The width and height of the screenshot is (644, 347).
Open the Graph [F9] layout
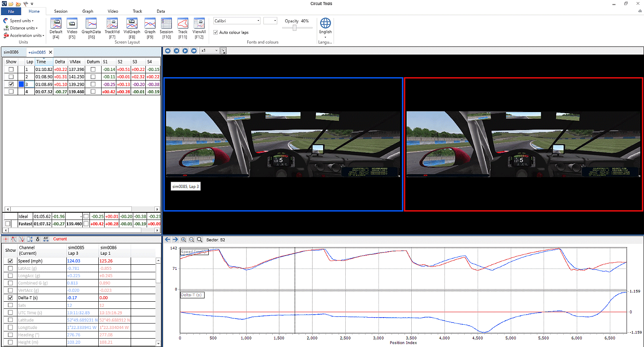(150, 29)
